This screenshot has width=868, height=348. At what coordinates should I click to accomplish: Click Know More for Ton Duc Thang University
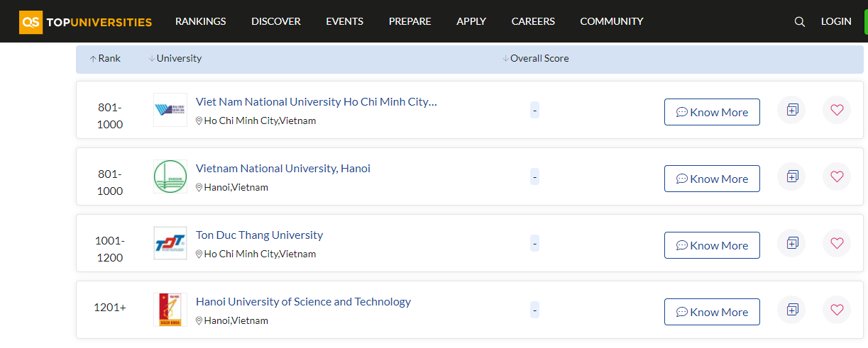[x=712, y=245]
